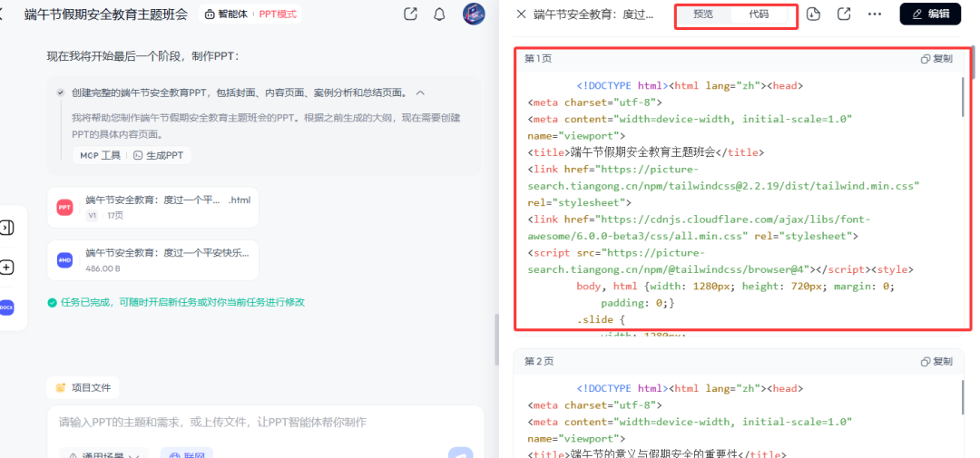Switch to the 代码 tab
Viewport: 980px width, 458px height.
[759, 15]
